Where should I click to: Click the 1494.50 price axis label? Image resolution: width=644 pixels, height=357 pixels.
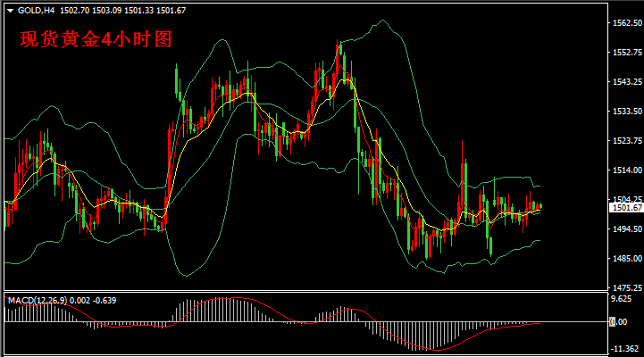point(627,229)
